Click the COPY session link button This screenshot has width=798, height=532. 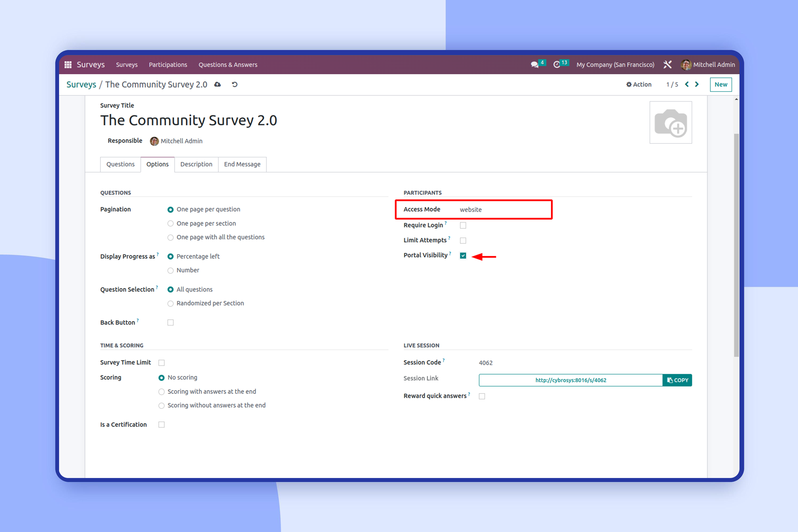tap(677, 380)
